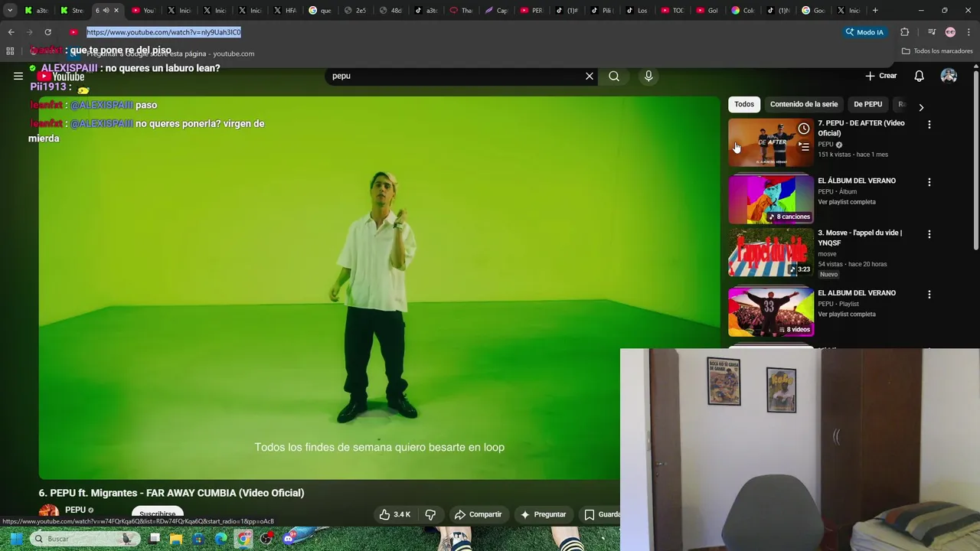Viewport: 980px width, 551px height.
Task: Open the 8 canciones album thumbnail
Action: click(x=771, y=199)
